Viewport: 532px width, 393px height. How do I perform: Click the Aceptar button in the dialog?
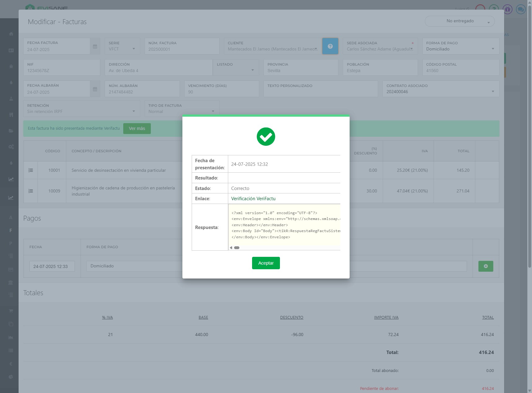click(x=266, y=263)
